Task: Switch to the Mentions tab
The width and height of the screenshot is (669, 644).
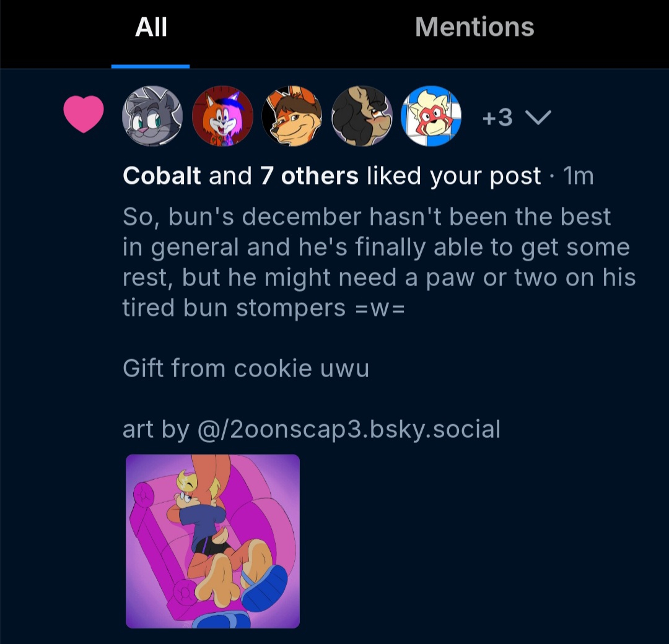Action: tap(474, 27)
